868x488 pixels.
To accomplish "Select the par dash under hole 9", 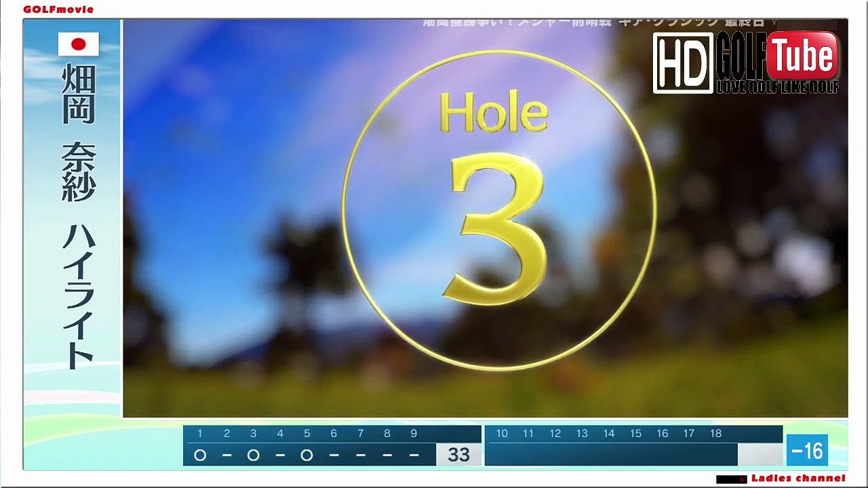I will pos(414,455).
